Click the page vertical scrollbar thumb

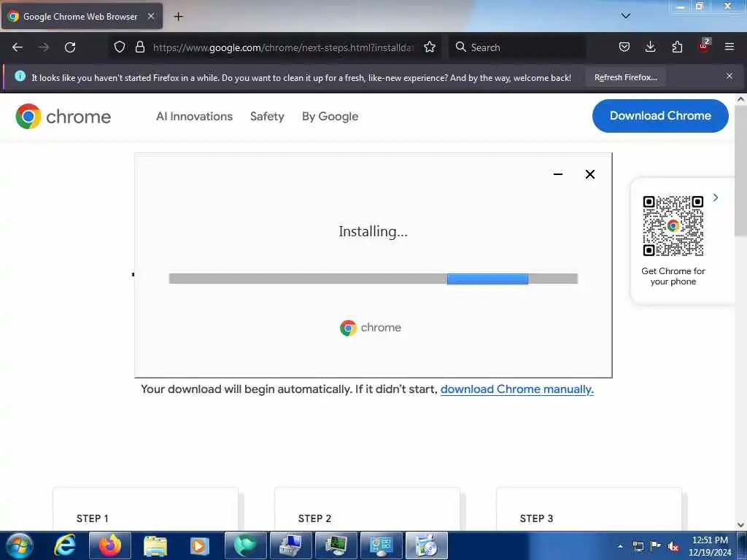[x=740, y=171]
